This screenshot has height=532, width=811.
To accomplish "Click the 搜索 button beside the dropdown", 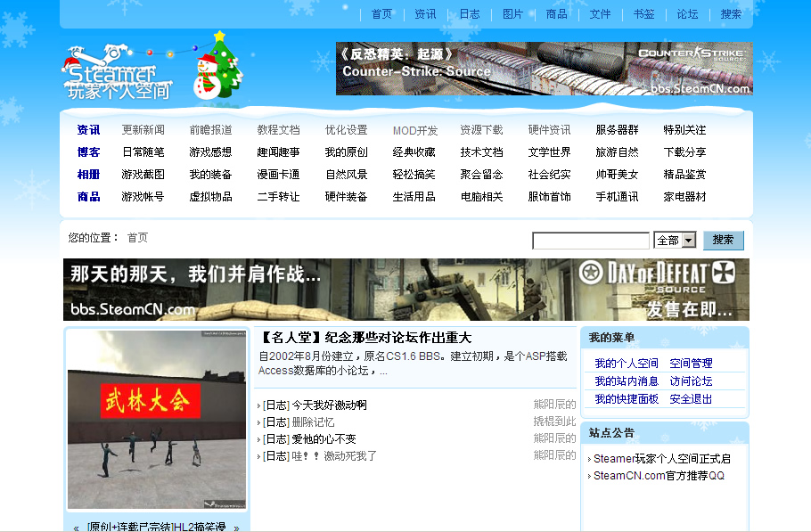I will (723, 240).
